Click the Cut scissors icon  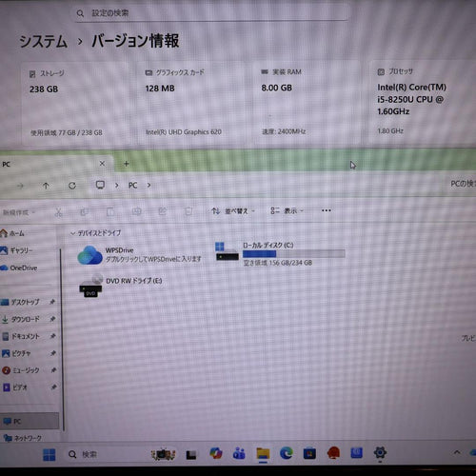click(58, 212)
